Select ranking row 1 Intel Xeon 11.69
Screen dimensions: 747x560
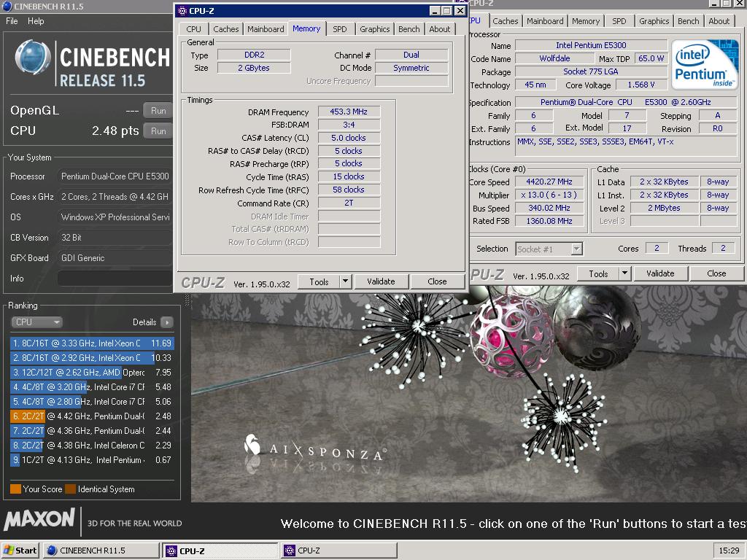coord(92,343)
